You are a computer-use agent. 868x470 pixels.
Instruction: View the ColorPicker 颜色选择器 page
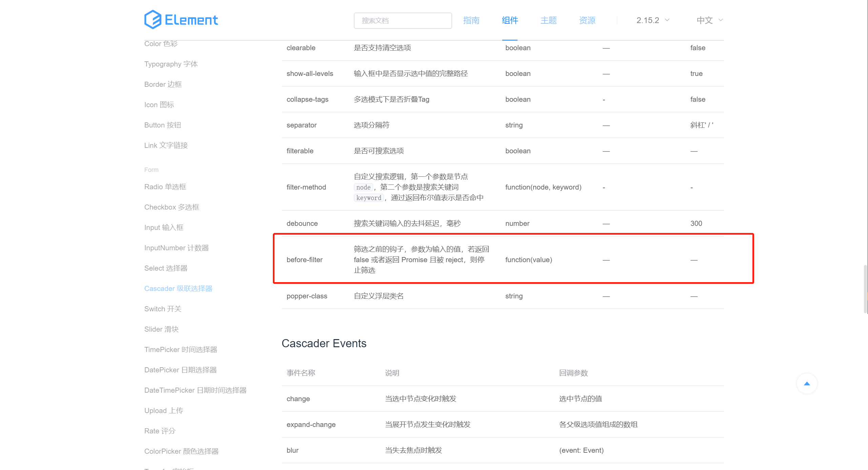point(181,451)
